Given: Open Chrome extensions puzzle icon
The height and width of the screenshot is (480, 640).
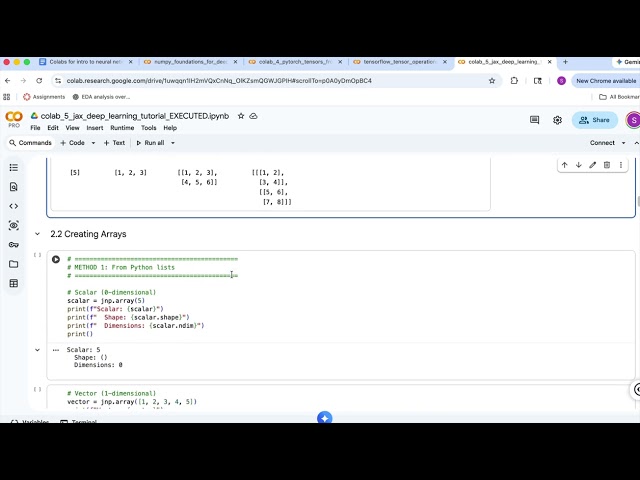Looking at the screenshot, I should coord(514,81).
